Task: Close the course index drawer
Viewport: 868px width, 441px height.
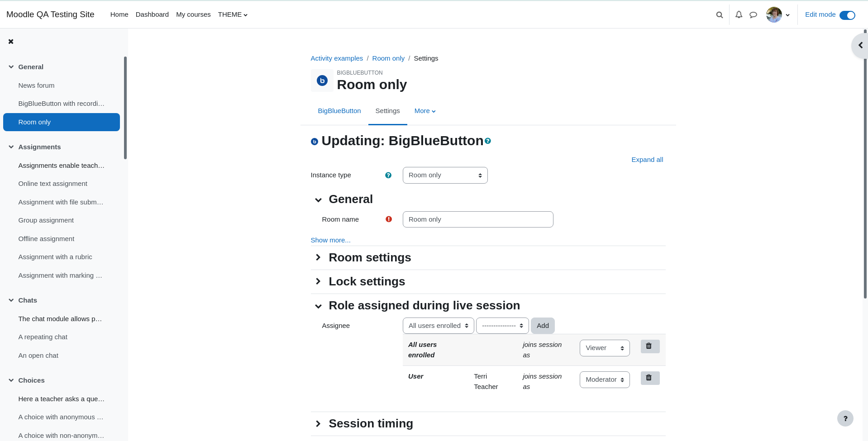Action: (x=11, y=42)
